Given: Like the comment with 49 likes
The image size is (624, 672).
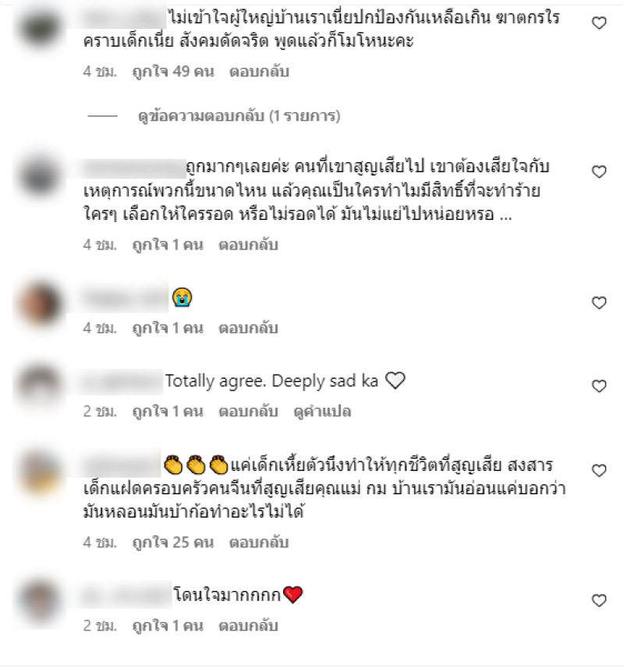Looking at the screenshot, I should (599, 23).
